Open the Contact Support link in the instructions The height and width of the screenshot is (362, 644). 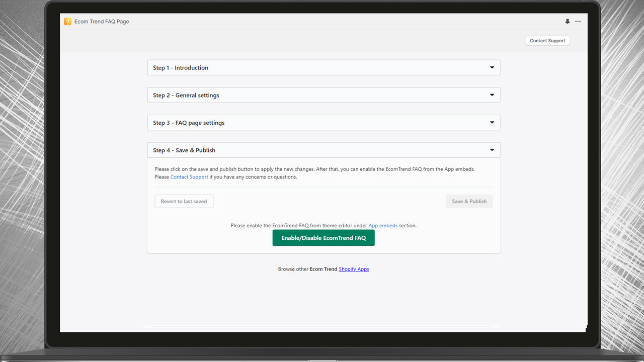(x=189, y=176)
